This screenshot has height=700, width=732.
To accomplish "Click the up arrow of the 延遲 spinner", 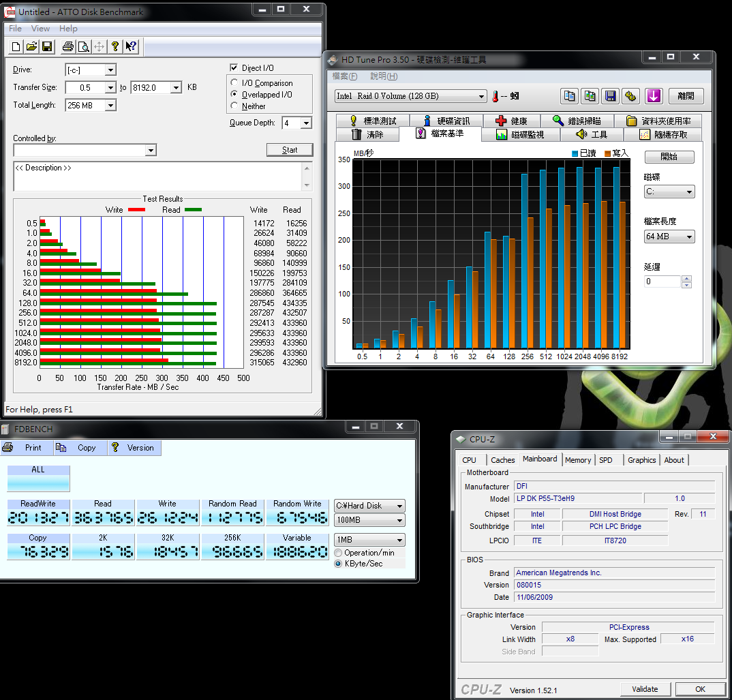I will [x=686, y=278].
